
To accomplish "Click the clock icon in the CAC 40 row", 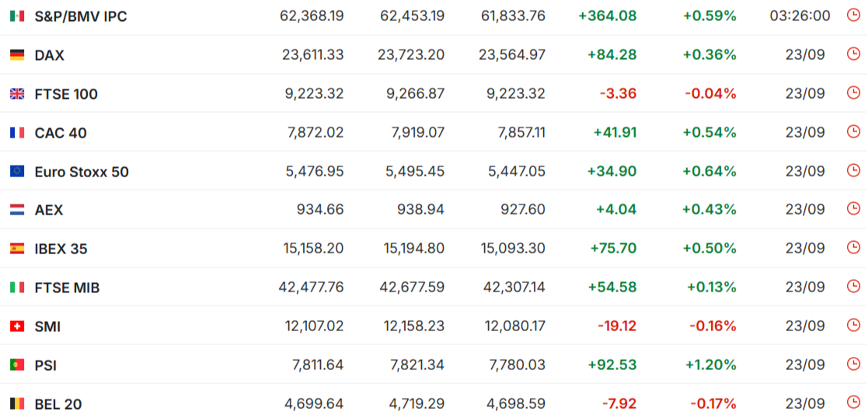I will pyautogui.click(x=853, y=131).
